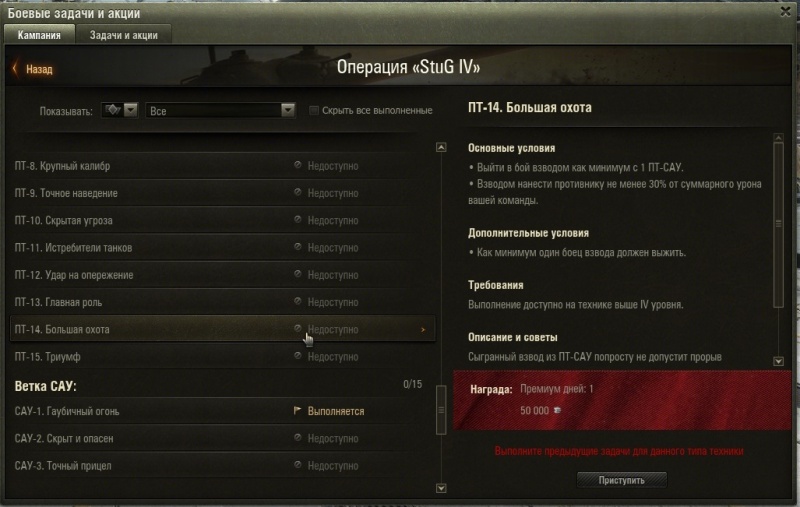Viewport: 800px width, 507px height.
Task: Click unavailable status icon for ПТ-15 Триумф
Action: click(x=297, y=356)
